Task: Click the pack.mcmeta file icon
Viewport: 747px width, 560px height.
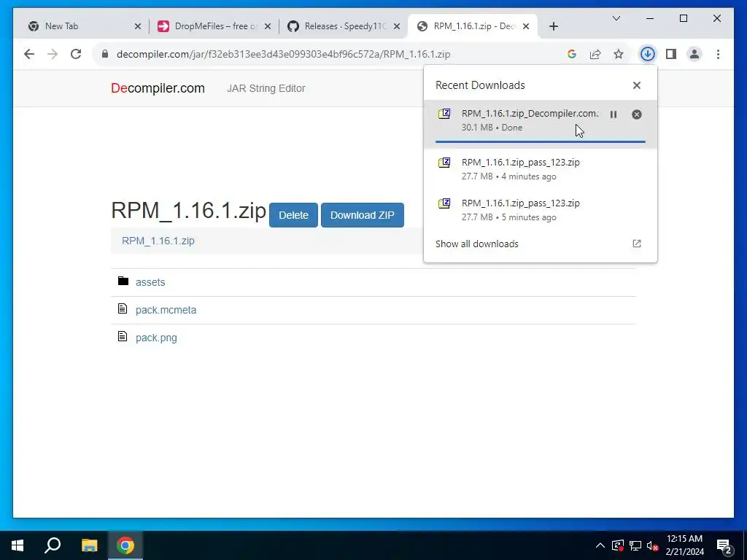Action: pos(123,308)
